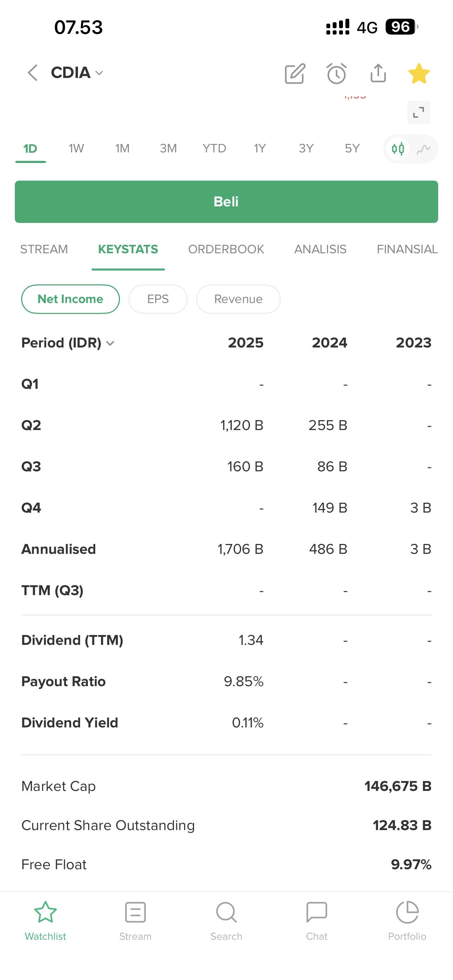
Task: Choose the Revenue filter chip
Action: pyautogui.click(x=238, y=299)
